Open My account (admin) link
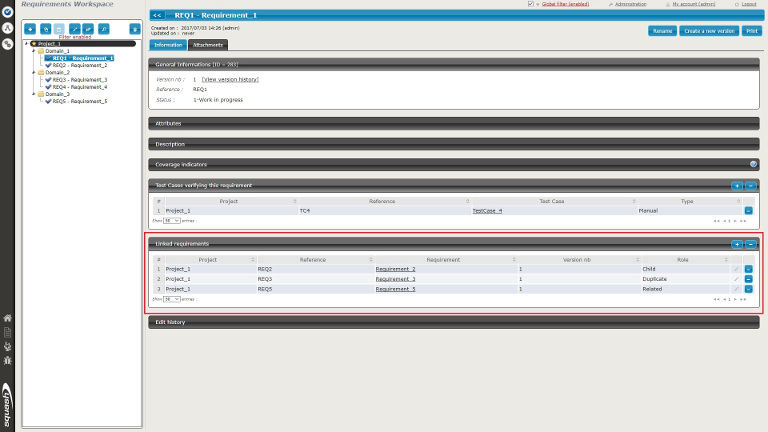 tap(694, 4)
